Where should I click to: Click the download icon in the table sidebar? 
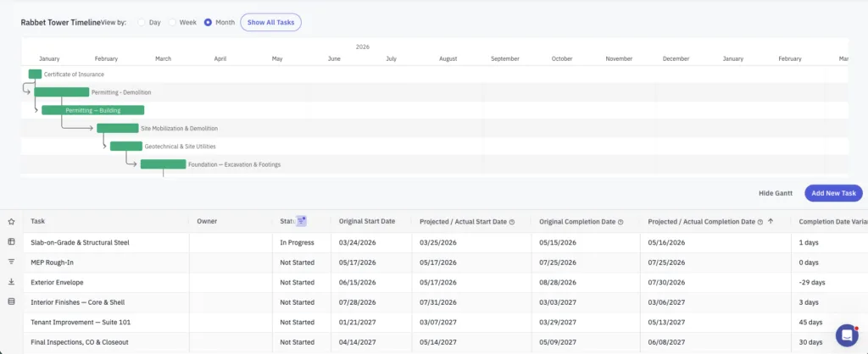[11, 281]
